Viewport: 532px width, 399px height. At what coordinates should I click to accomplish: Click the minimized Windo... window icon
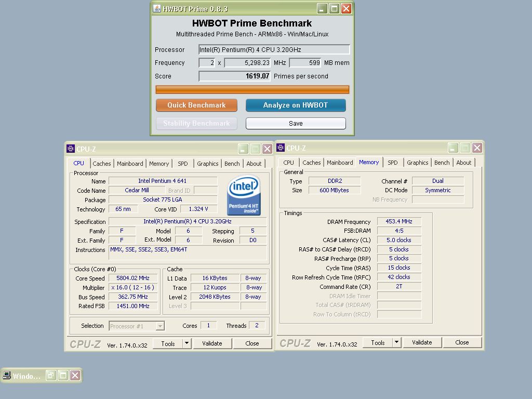point(6,375)
